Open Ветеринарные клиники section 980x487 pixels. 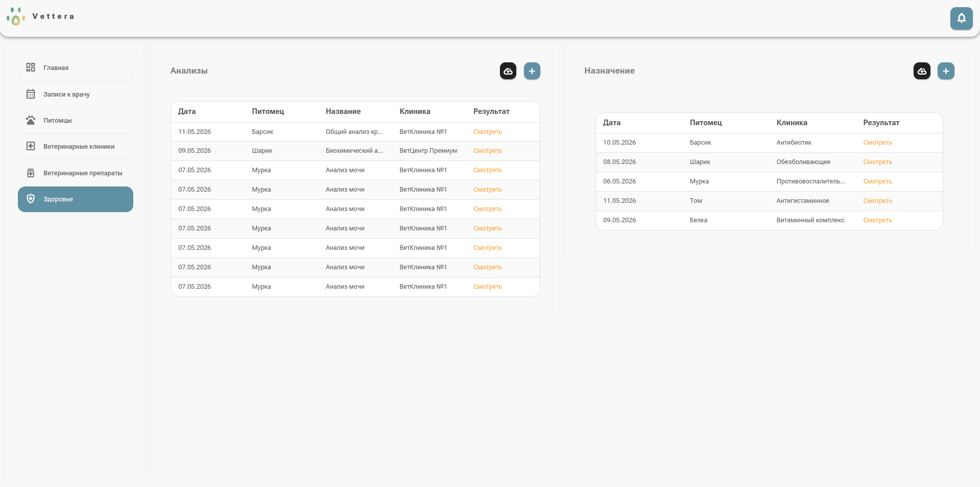[x=76, y=147]
